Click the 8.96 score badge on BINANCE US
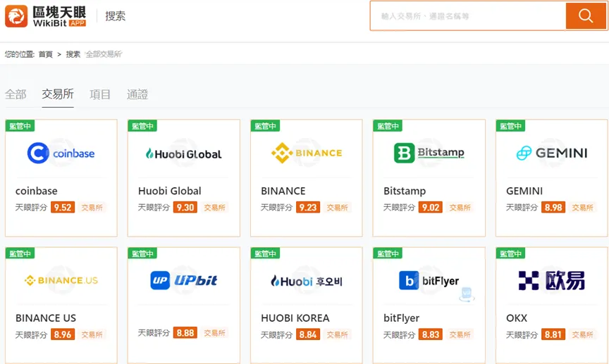 point(63,334)
